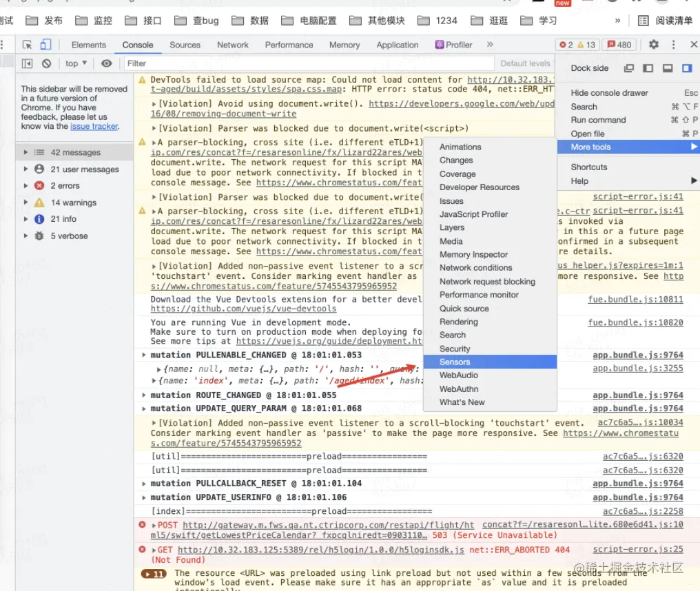Click the show console sidebar icon
The height and width of the screenshot is (591, 700).
[28, 63]
